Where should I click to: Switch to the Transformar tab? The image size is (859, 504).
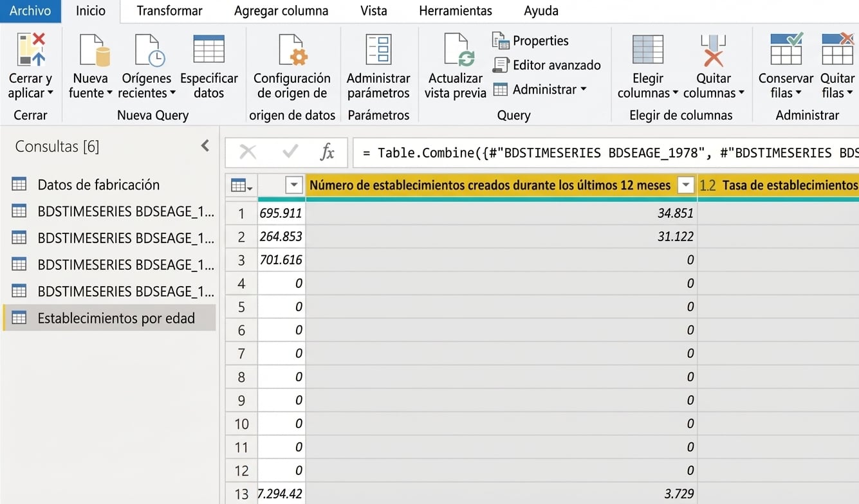click(169, 11)
